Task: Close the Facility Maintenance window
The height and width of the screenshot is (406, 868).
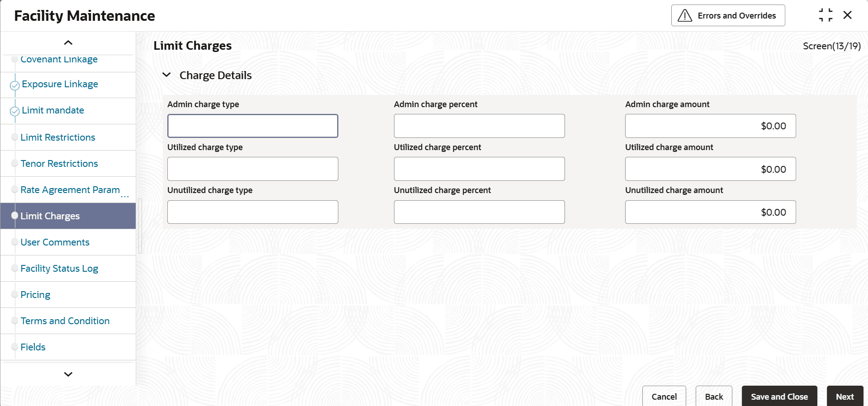Action: click(x=848, y=15)
